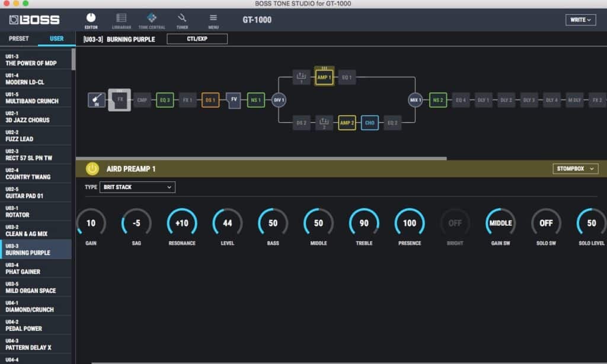Open the WRITE dropdown
This screenshot has height=364, width=607.
pos(580,20)
